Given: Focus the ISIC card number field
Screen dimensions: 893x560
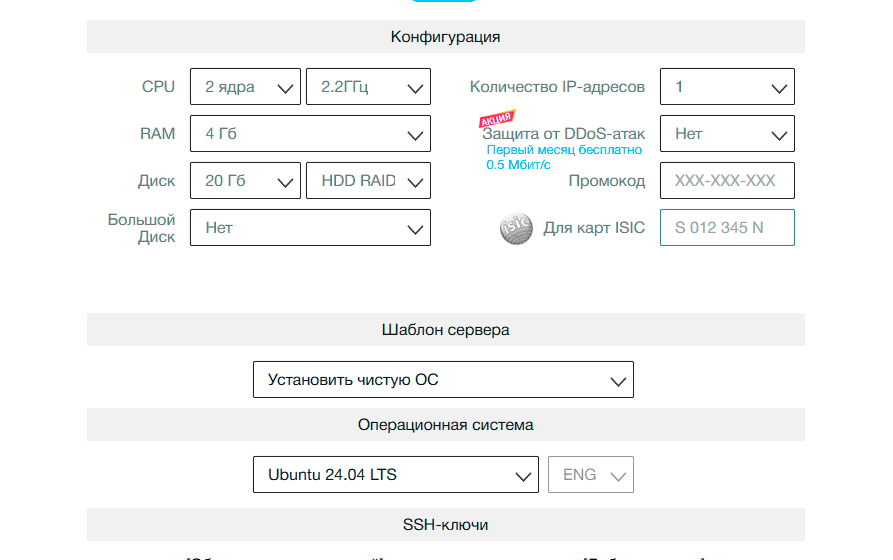Looking at the screenshot, I should point(727,228).
